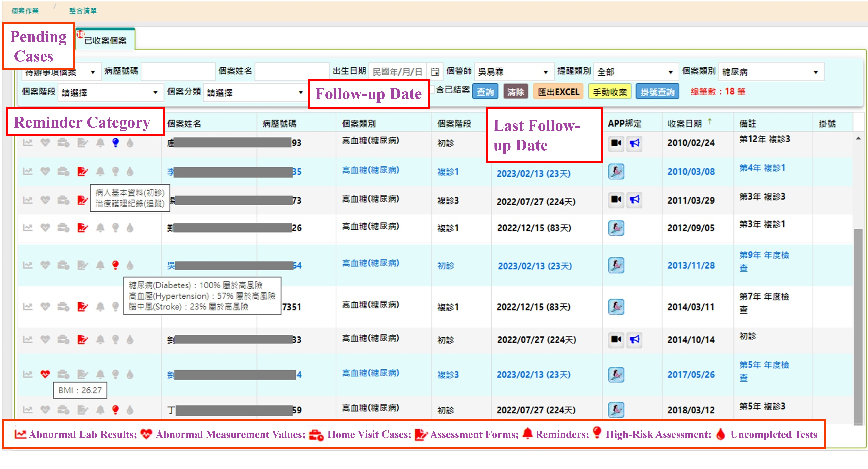Click APP binding icon in 2017/05/26 row
The height and width of the screenshot is (469, 868).
click(x=616, y=375)
